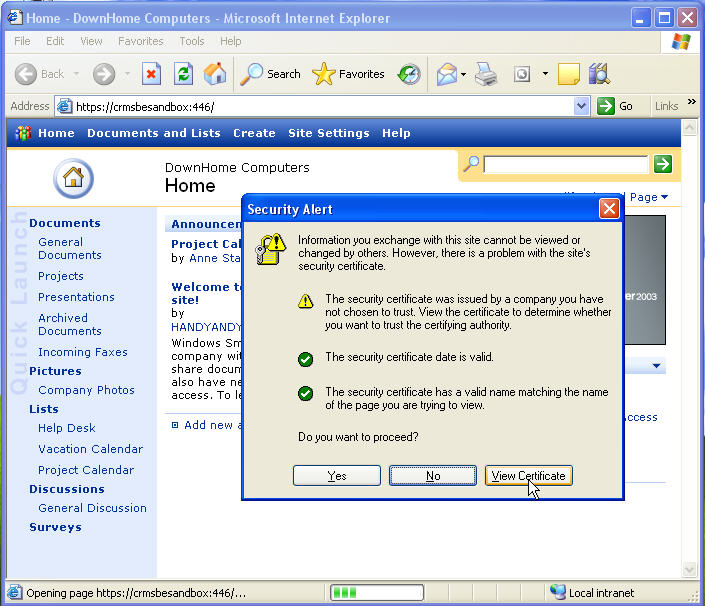Click the Stop loading icon

152,74
